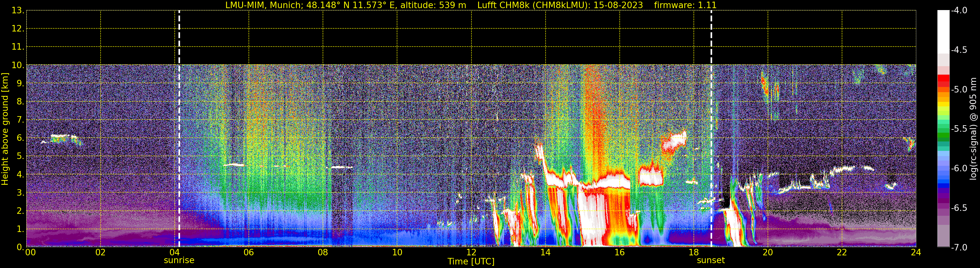Click the x-axis tick label '12'

point(471,252)
